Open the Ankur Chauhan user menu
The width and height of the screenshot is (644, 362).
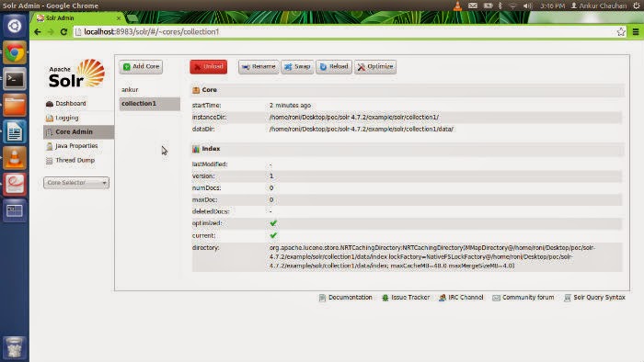[599, 6]
